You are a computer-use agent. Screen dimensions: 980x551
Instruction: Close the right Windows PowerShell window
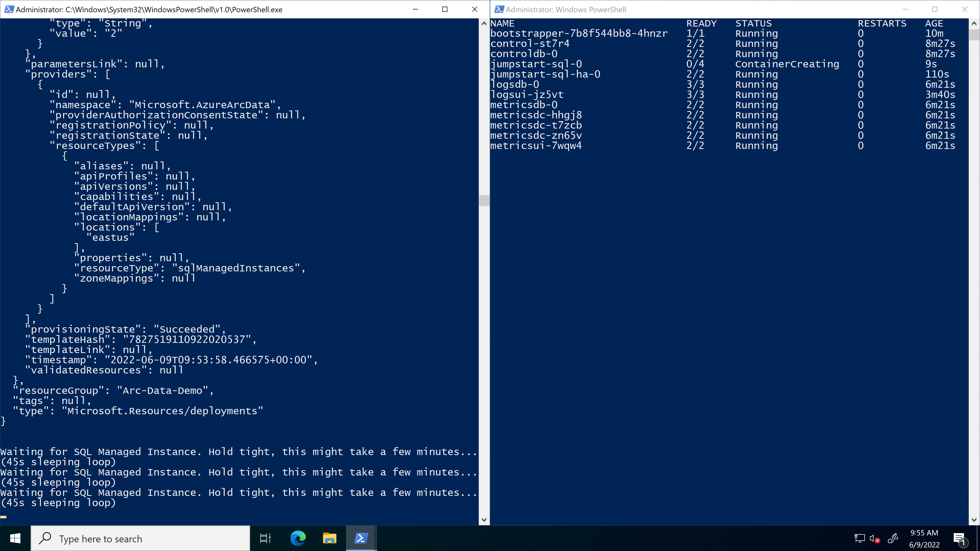[964, 9]
